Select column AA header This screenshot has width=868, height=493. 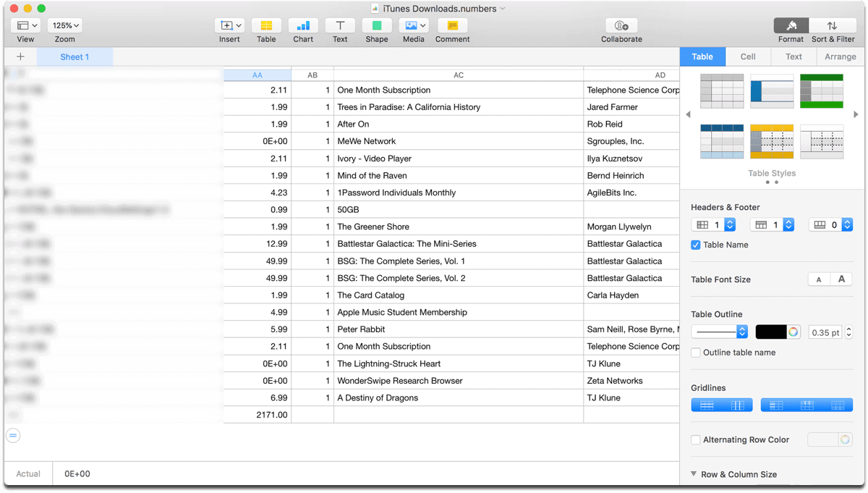[x=258, y=75]
